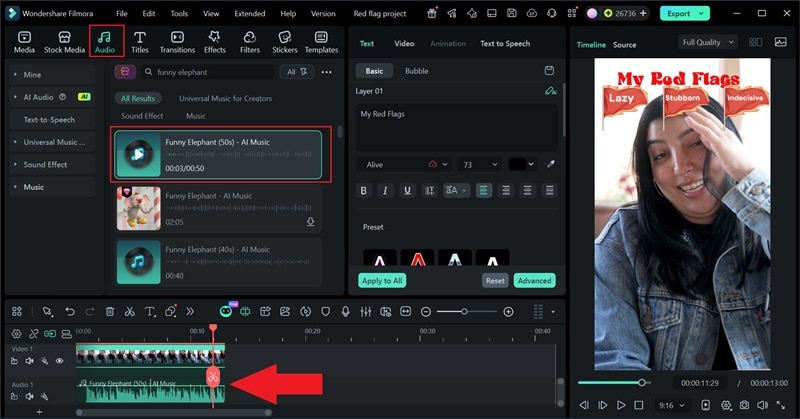800x419 pixels.
Task: Open the Stickers panel
Action: (285, 42)
